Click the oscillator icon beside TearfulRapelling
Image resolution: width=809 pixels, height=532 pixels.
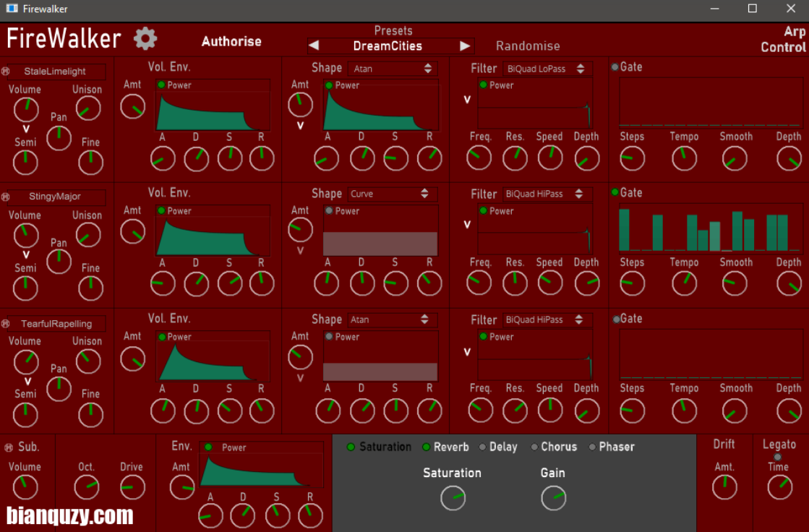tap(6, 323)
